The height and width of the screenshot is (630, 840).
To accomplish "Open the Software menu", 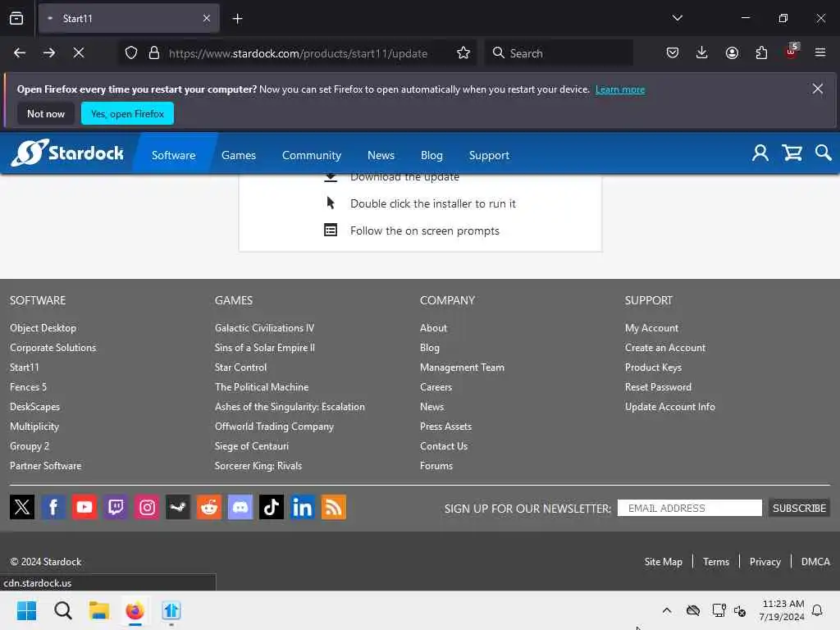I will pos(174,155).
